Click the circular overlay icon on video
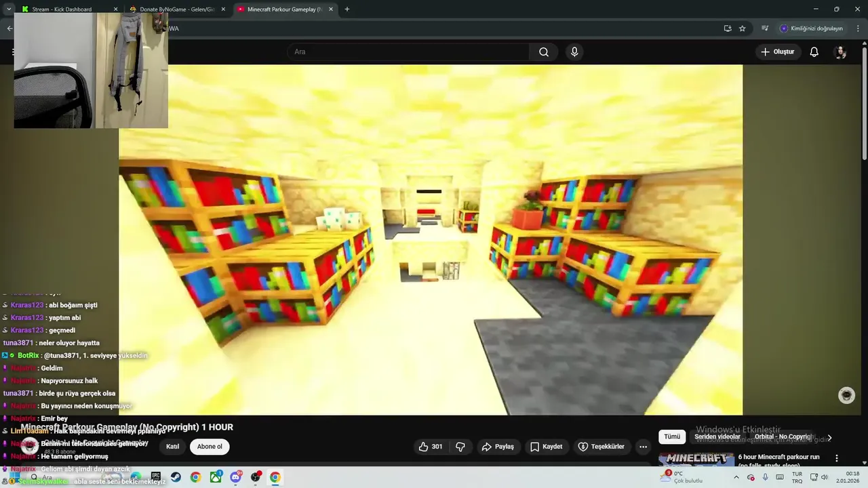This screenshot has height=488, width=868. point(846,395)
